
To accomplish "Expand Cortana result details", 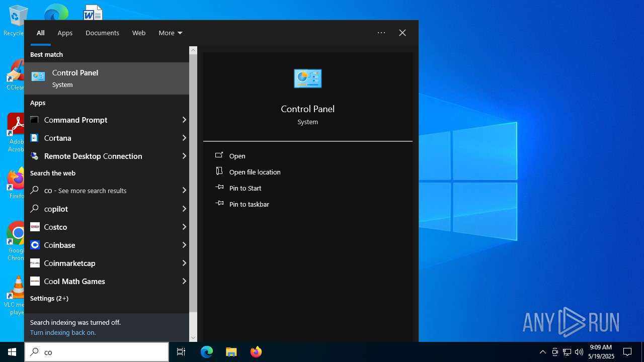I will (x=184, y=138).
